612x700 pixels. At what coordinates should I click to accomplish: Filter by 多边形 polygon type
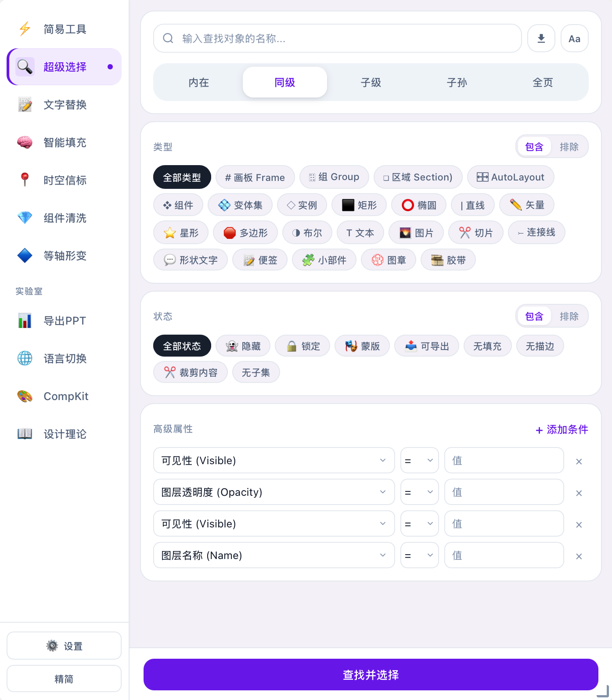pyautogui.click(x=245, y=233)
